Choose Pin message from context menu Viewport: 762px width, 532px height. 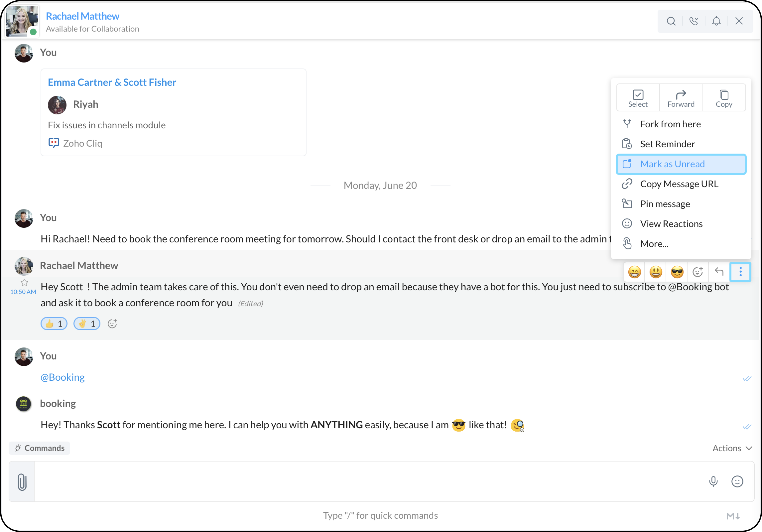[665, 204]
